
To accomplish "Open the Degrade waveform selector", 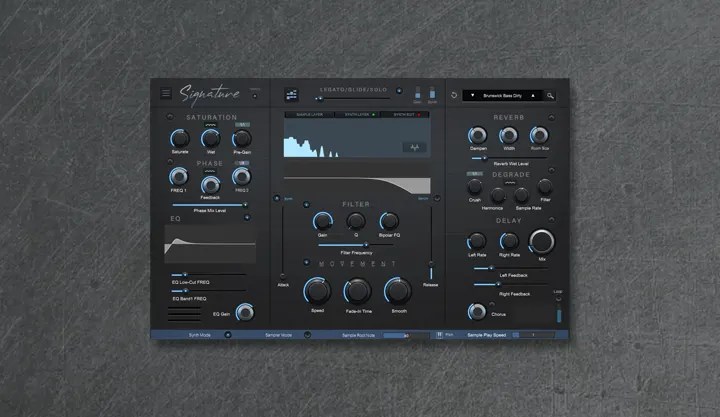I will (510, 183).
